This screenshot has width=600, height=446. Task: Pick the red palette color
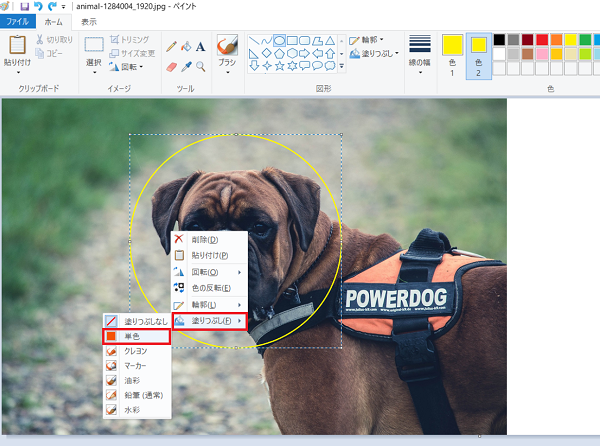click(542, 39)
